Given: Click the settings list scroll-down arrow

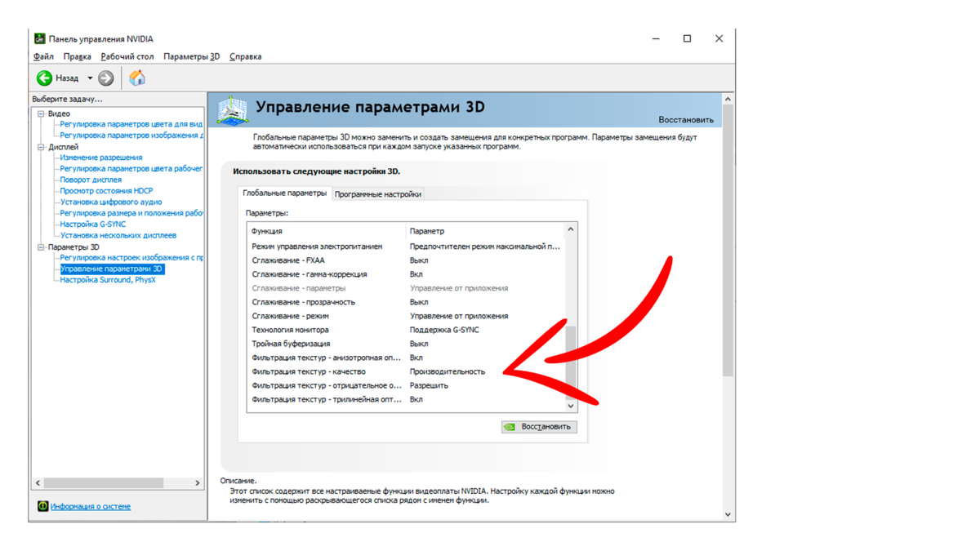Looking at the screenshot, I should coord(571,406).
